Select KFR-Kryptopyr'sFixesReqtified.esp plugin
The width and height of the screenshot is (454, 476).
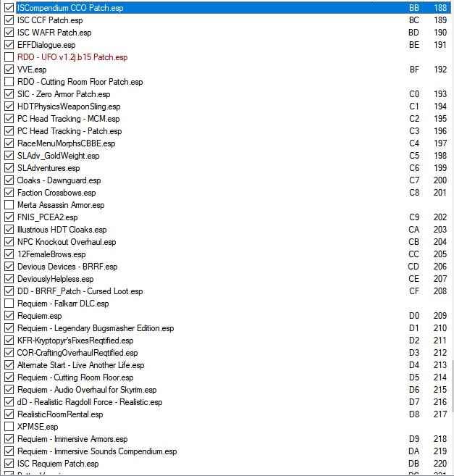pyautogui.click(x=75, y=341)
